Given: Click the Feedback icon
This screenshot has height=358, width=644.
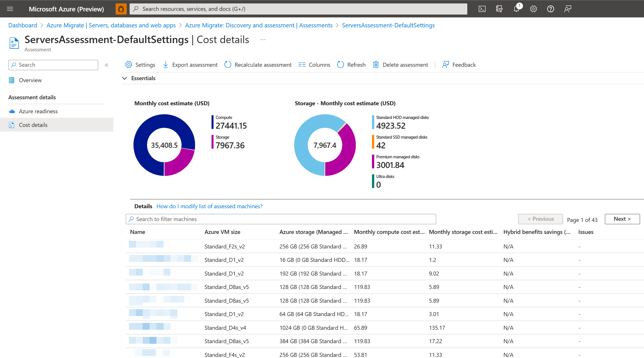Looking at the screenshot, I should coord(445,64).
